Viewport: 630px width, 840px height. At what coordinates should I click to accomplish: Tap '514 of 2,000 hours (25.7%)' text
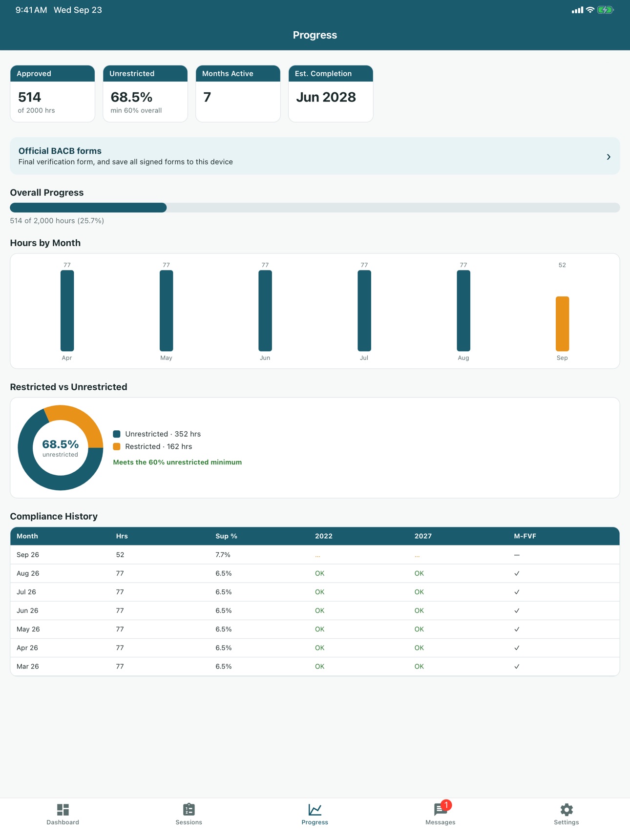57,221
